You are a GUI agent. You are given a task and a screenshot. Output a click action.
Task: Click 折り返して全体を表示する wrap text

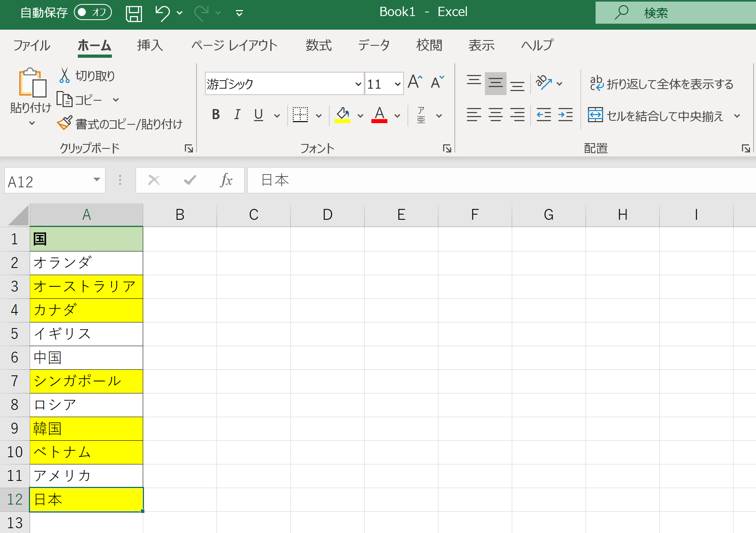click(x=661, y=83)
